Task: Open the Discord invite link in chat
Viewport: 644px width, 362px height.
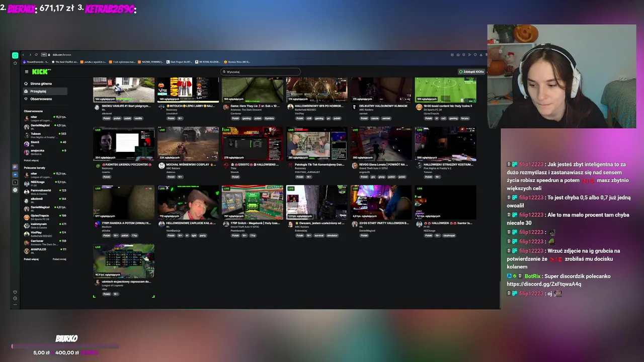Action: 544,284
